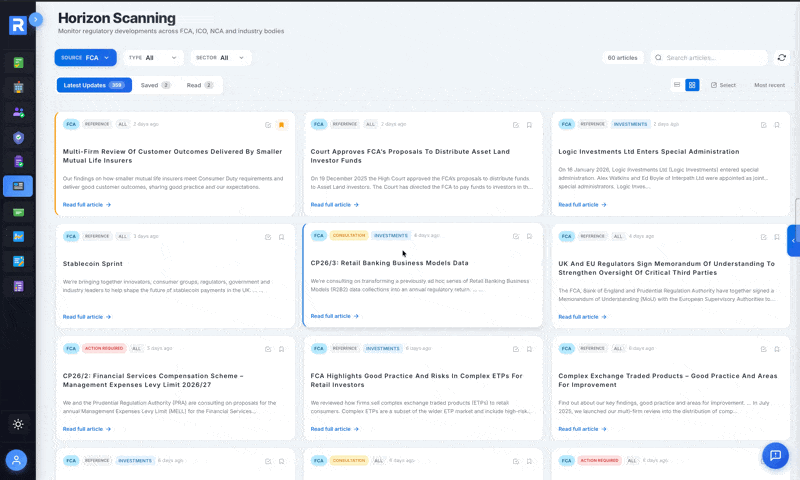
Task: Mark CP26/2 Compensation Scheme card read
Action: coord(268,349)
